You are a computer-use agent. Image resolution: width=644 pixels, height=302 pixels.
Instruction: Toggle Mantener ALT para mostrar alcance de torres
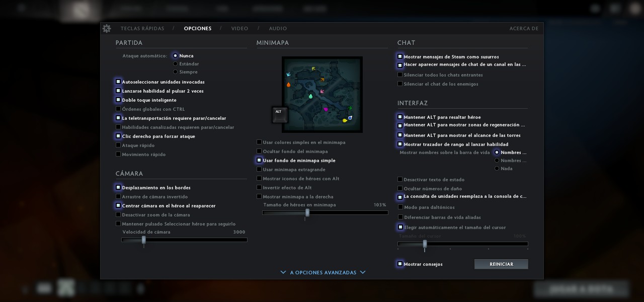point(400,135)
